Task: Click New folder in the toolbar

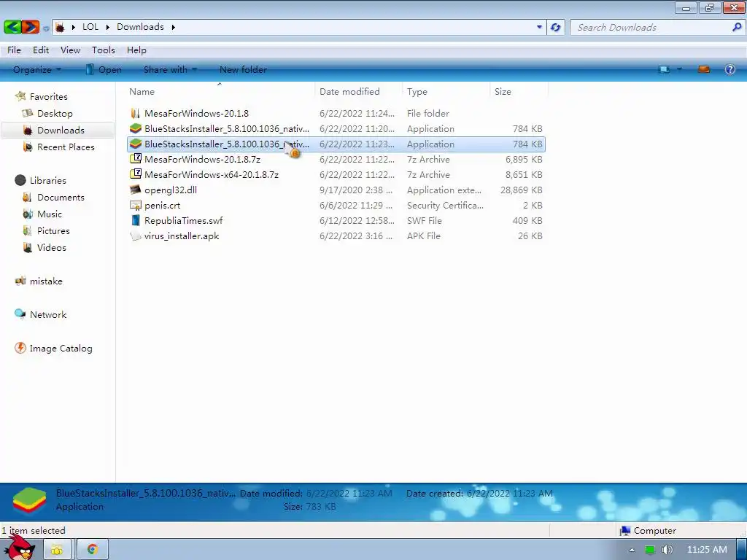Action: (243, 69)
